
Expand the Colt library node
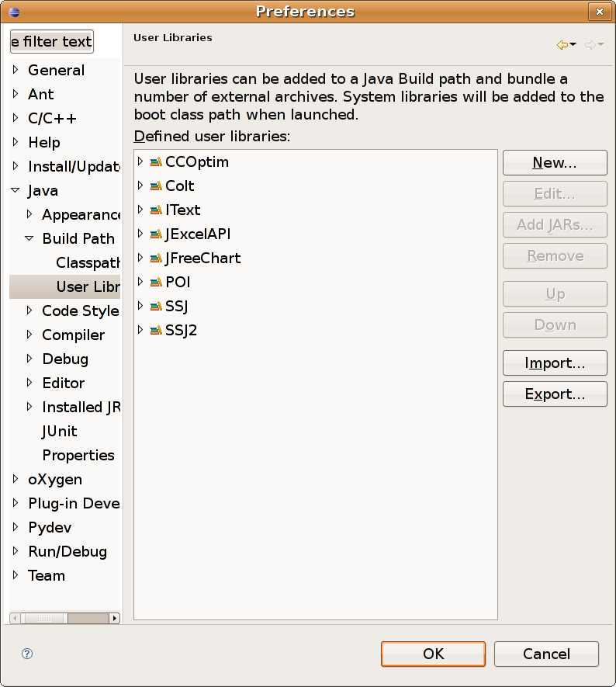coord(140,186)
